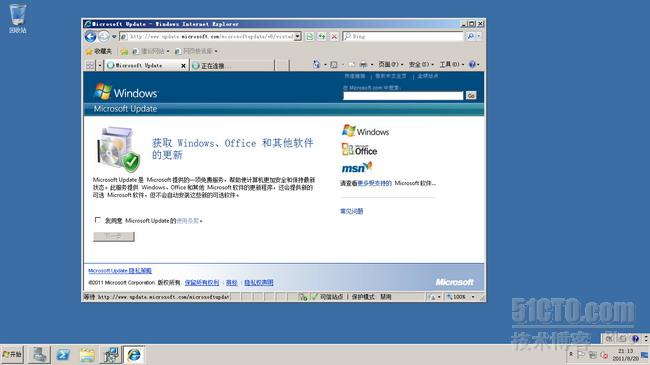Viewport: 650px width, 365px height.
Task: Open the Web Slice Gallery favorites item
Action: point(196,51)
